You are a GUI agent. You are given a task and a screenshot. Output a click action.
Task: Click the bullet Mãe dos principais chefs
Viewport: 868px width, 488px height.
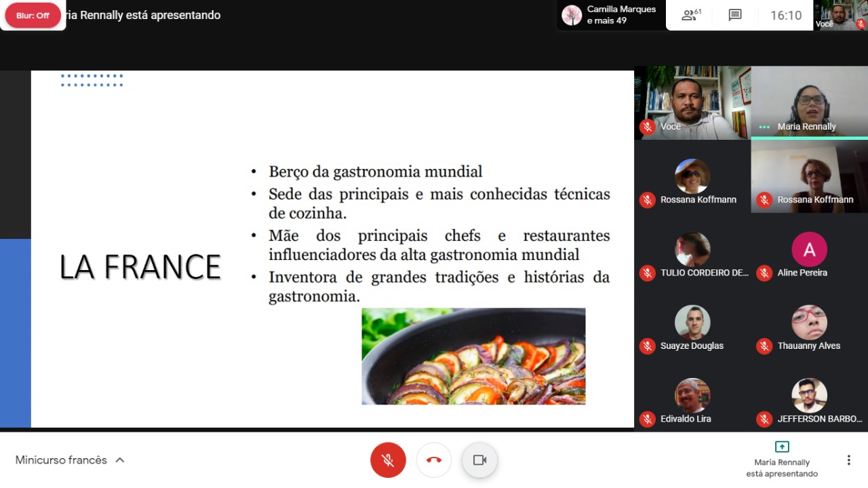click(x=439, y=245)
